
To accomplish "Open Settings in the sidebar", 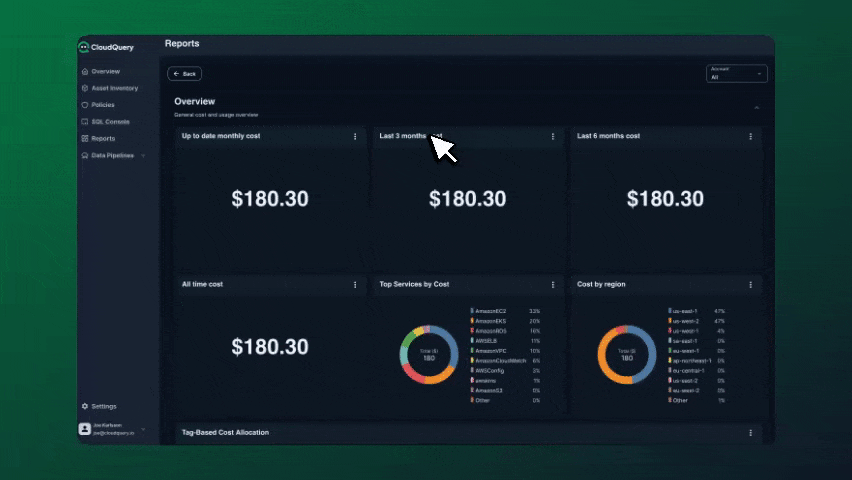I will pos(103,406).
